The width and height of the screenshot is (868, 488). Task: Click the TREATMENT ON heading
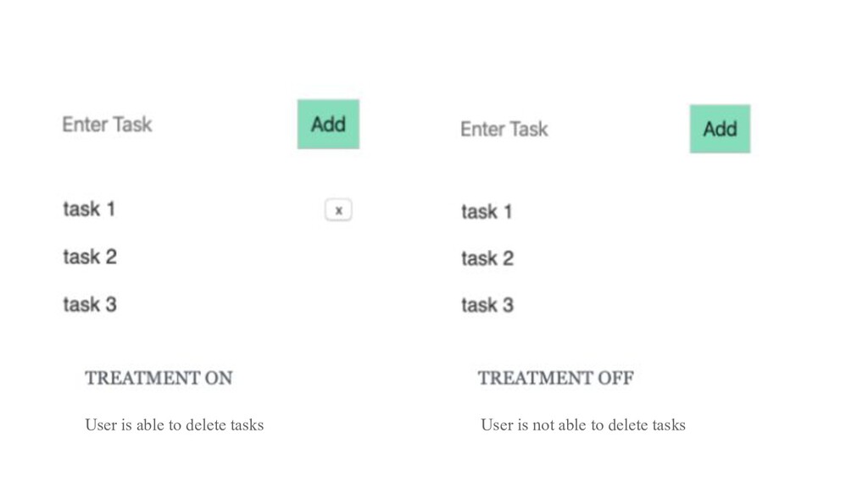coord(159,378)
